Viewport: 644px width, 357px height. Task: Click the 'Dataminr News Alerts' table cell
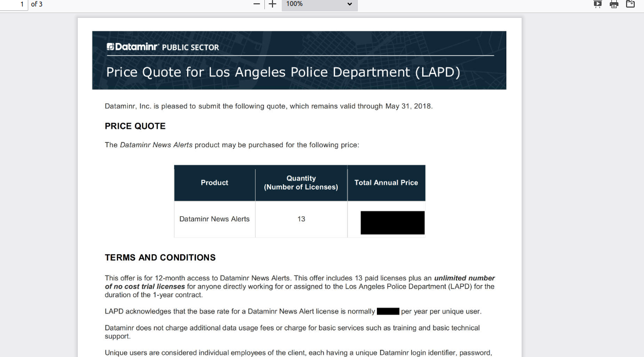(214, 219)
